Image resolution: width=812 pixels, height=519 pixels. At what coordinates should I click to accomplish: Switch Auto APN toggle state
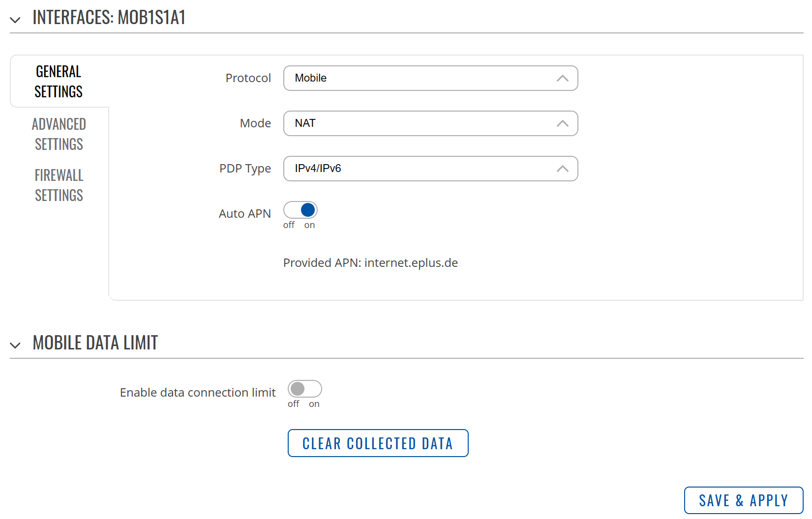[300, 209]
